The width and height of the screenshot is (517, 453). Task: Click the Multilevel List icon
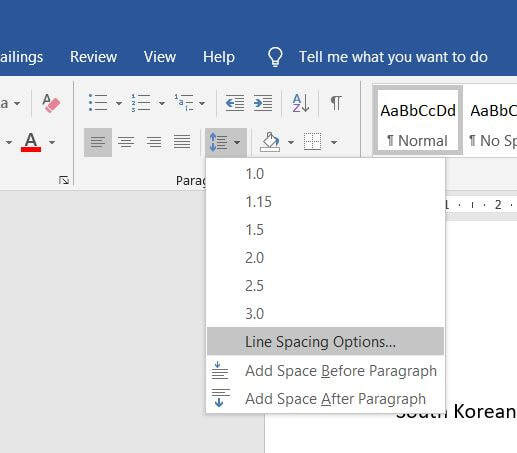(184, 103)
